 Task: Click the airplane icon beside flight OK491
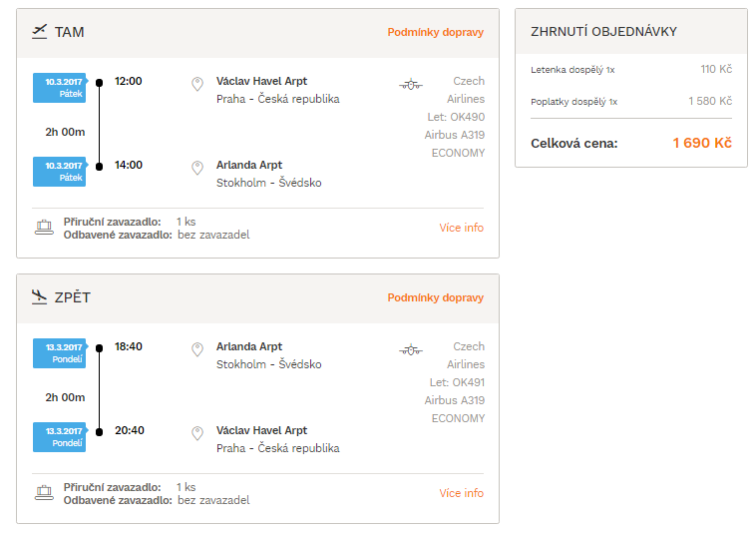(411, 350)
